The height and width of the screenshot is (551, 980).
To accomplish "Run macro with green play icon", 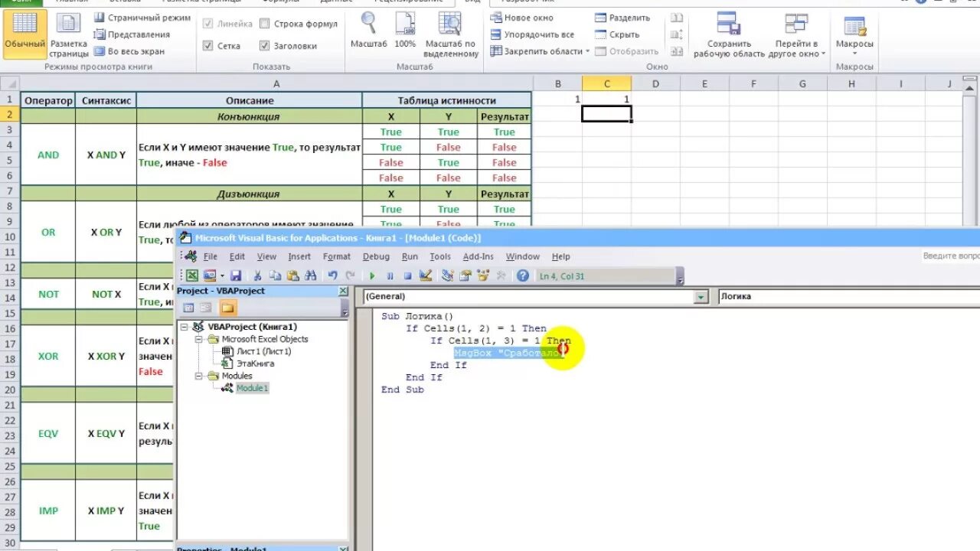I will 372,275.
